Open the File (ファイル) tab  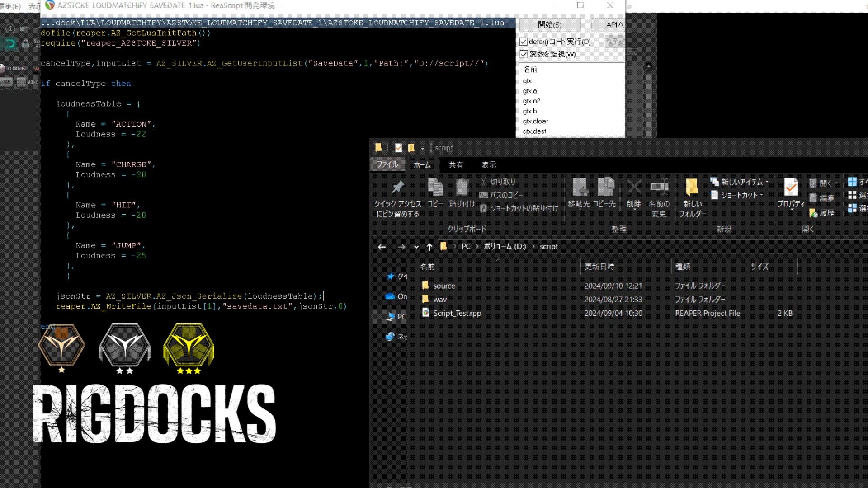(387, 164)
